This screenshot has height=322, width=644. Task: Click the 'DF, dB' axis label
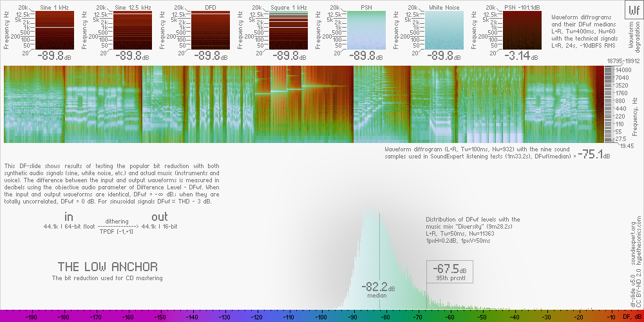point(632,317)
